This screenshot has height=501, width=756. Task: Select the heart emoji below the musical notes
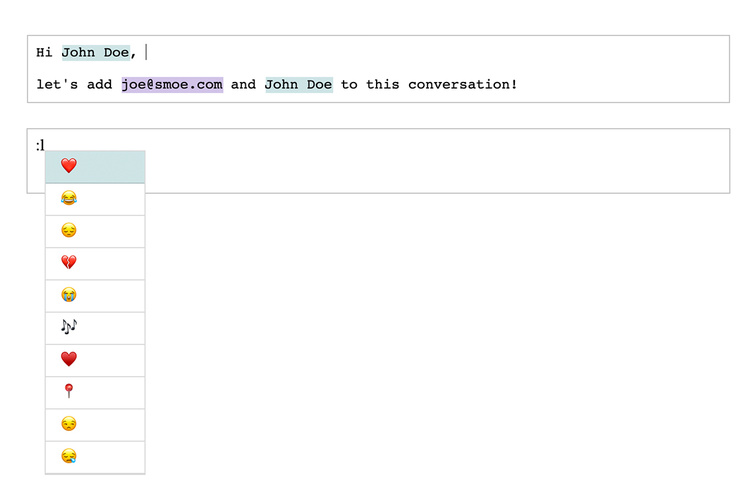(x=95, y=361)
